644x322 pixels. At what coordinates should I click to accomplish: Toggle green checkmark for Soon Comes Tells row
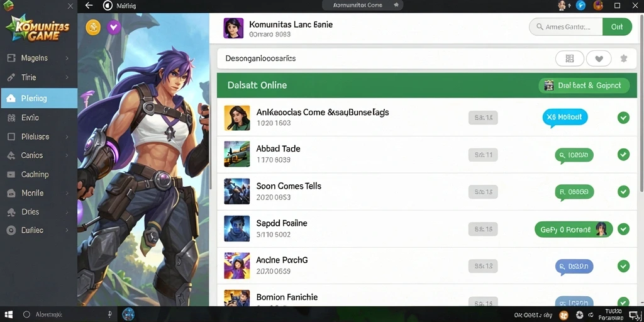click(x=623, y=191)
